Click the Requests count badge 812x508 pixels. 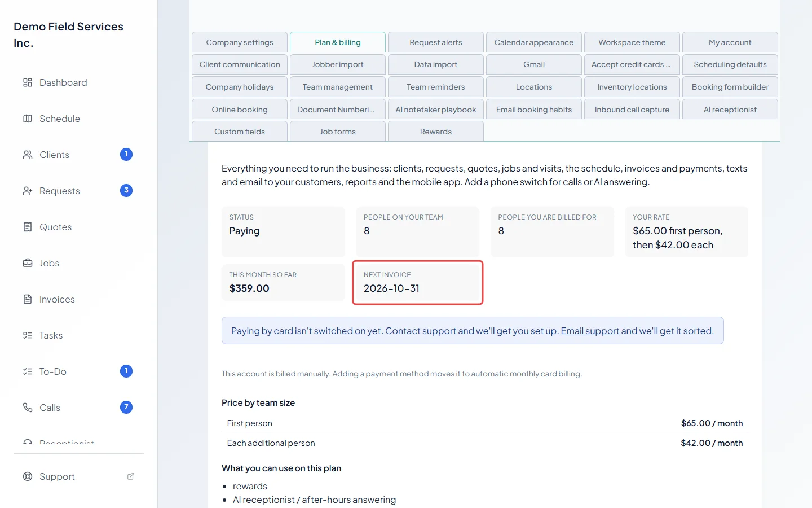pyautogui.click(x=126, y=190)
